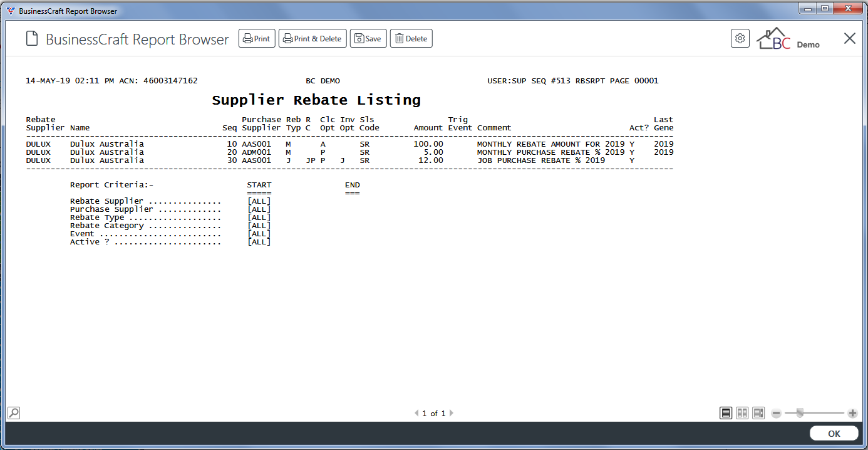Click purchase supplier ADM001
This screenshot has height=450, width=868.
pos(257,152)
